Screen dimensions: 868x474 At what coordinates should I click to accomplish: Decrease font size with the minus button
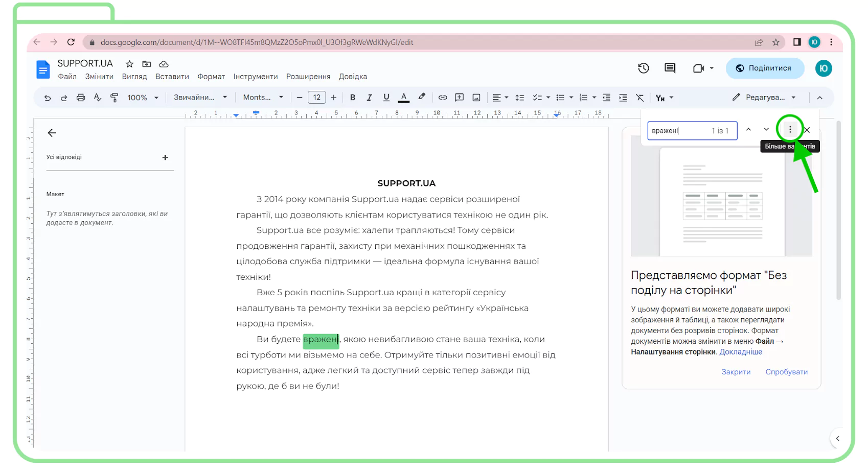pyautogui.click(x=300, y=98)
